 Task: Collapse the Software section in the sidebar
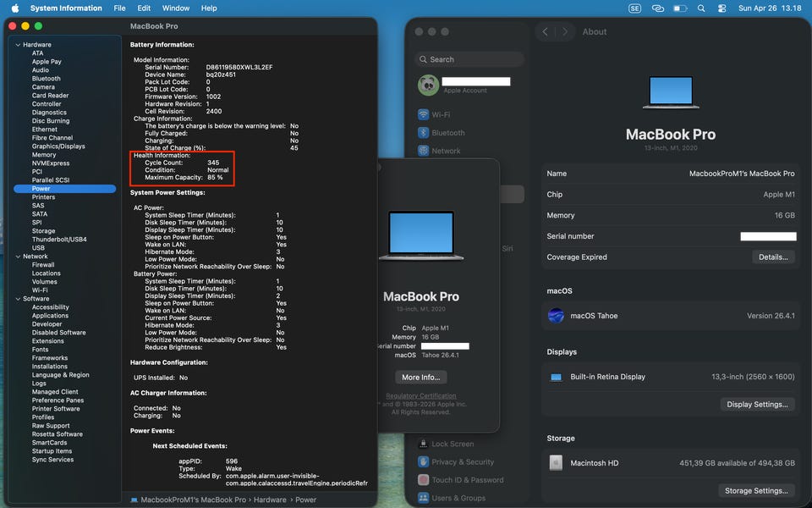[18, 299]
